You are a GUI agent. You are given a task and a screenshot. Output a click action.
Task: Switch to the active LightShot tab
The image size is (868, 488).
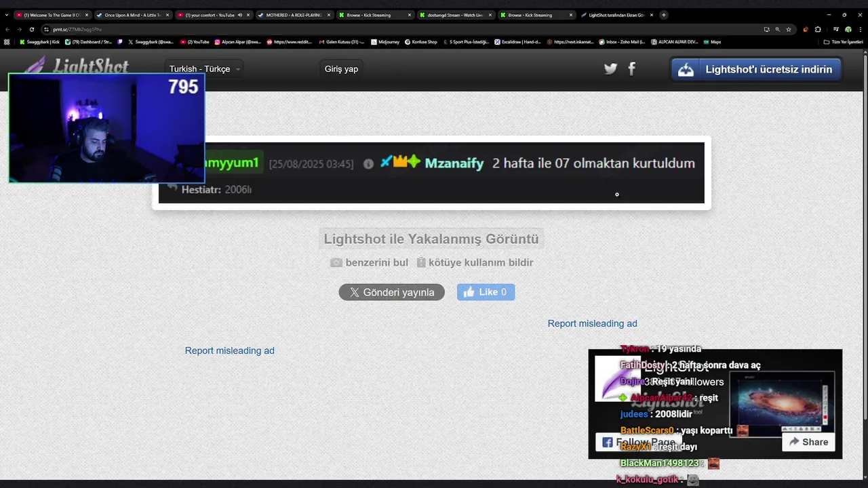(616, 15)
